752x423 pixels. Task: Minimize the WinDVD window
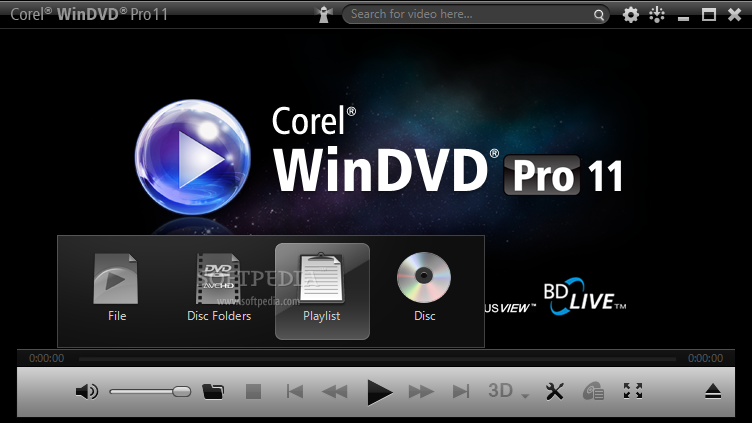coord(683,18)
